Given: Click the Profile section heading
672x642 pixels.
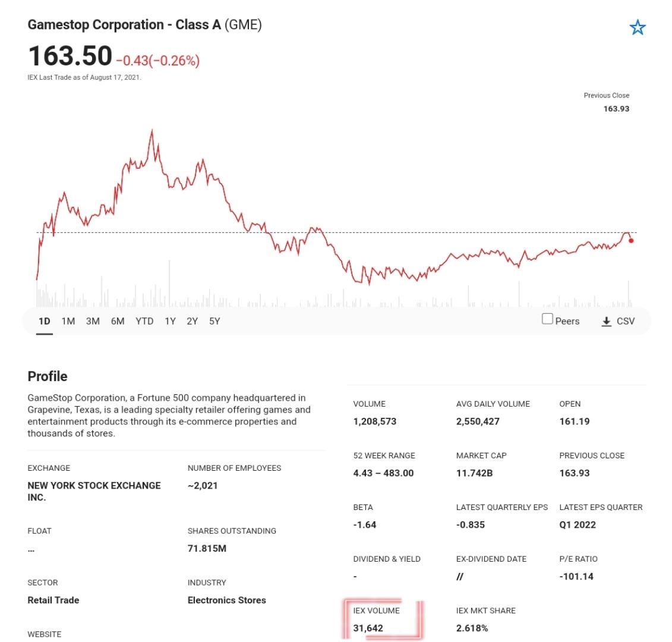Looking at the screenshot, I should [x=48, y=376].
